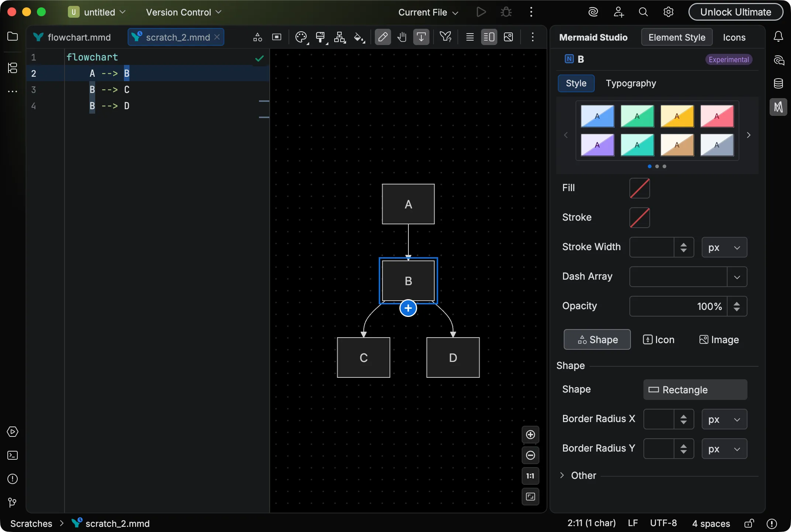This screenshot has width=791, height=532.
Task: Switch the element style to Icon mode
Action: (x=659, y=340)
